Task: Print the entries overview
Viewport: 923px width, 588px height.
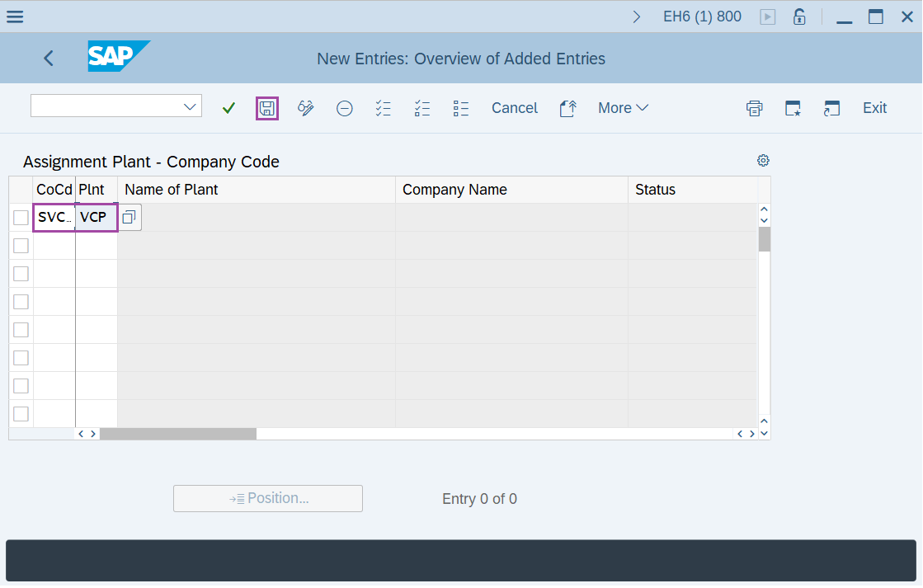Action: click(754, 108)
